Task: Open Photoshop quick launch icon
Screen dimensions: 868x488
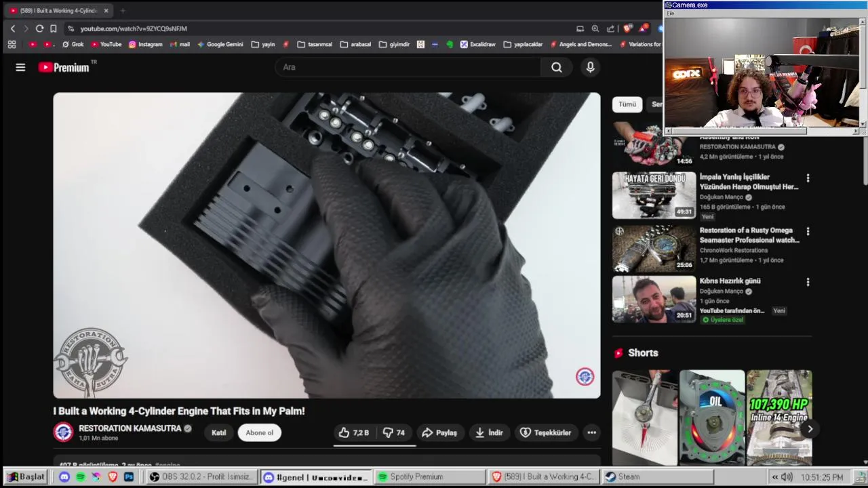Action: (x=129, y=477)
